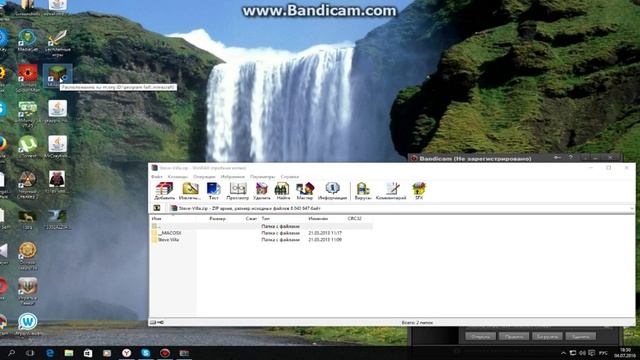
Task: Show archive Информация (Info)
Action: [332, 191]
